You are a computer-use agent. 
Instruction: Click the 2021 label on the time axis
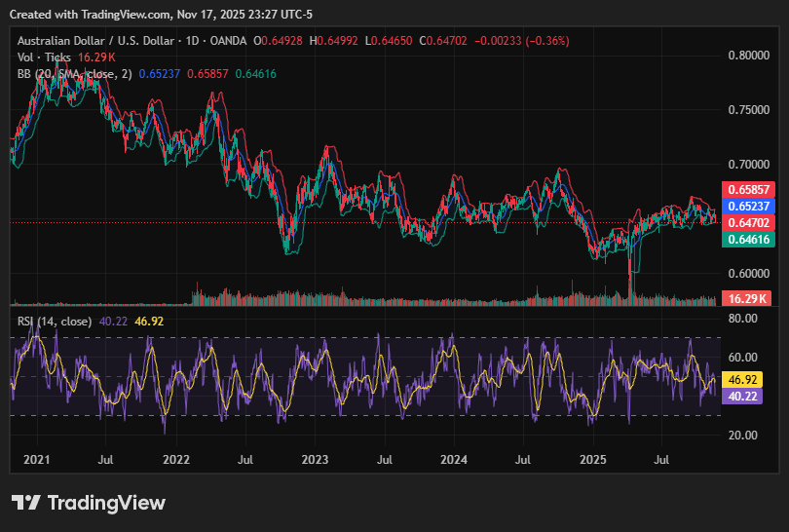tap(36, 458)
